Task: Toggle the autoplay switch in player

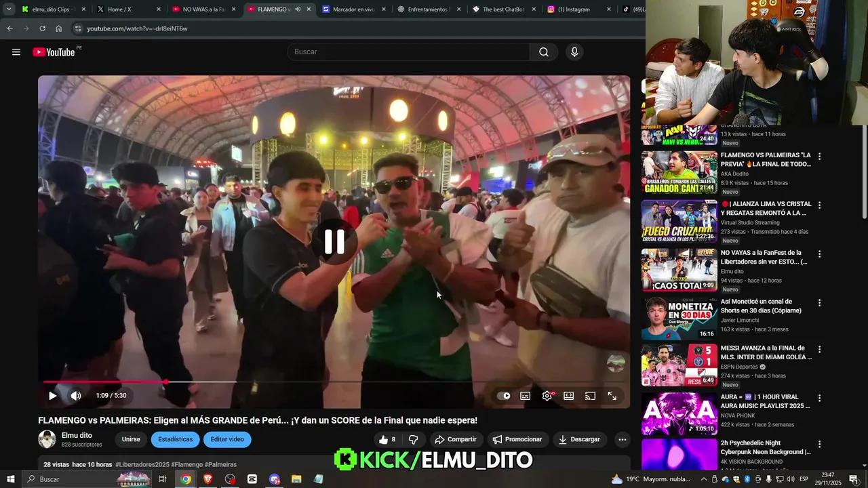Action: (x=504, y=396)
